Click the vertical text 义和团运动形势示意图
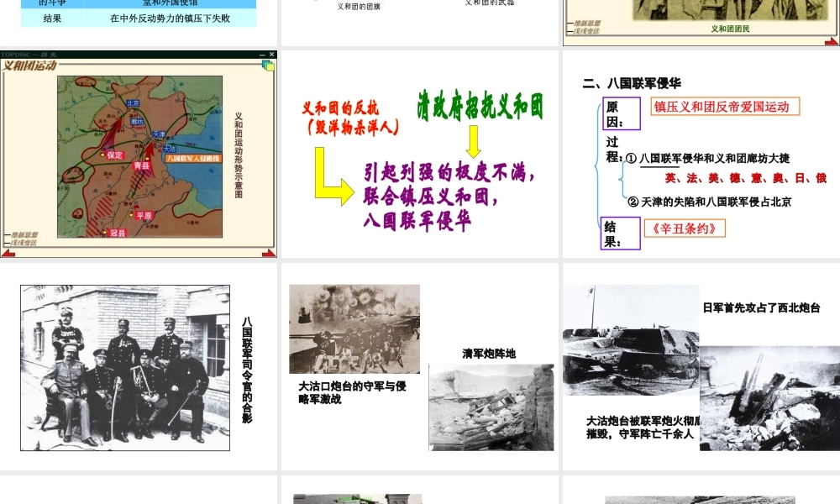 point(239,155)
